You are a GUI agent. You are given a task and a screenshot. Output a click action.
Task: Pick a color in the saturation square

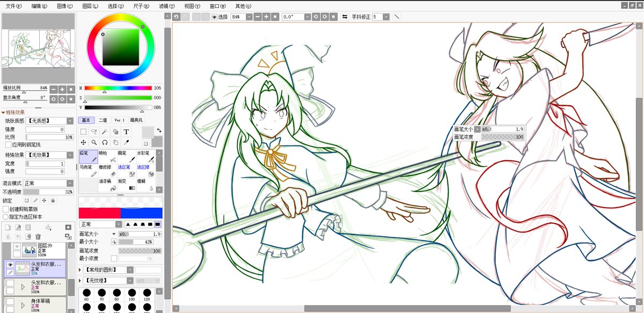coord(121,47)
